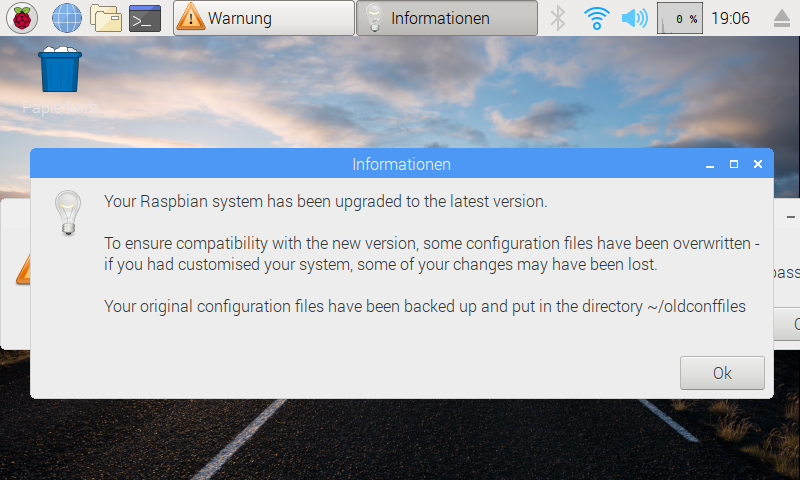Click the Informationen dialog title bar

coord(400,164)
